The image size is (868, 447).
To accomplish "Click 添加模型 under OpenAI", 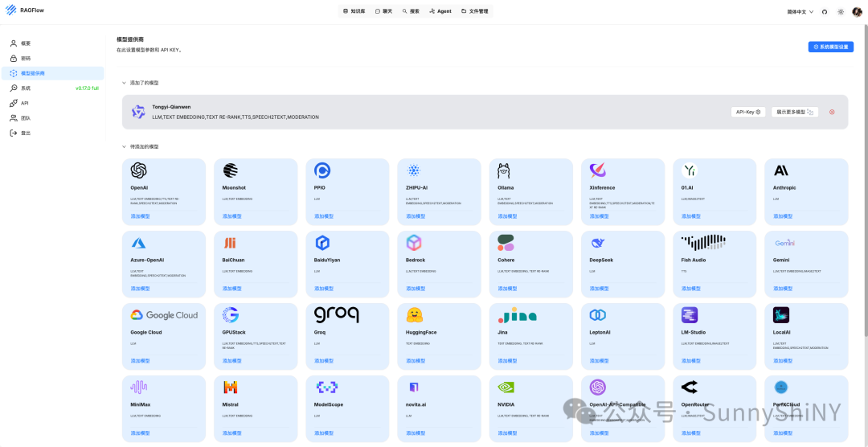I will pos(140,216).
